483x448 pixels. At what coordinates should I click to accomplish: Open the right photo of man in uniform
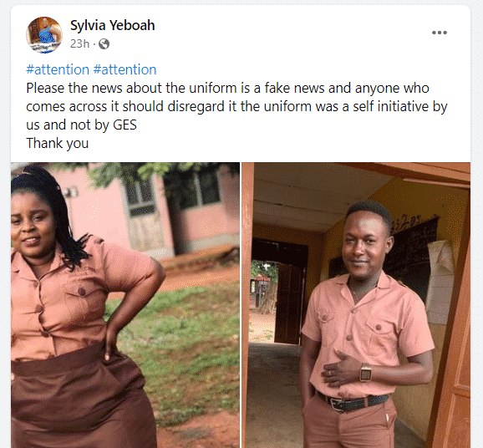tap(356, 305)
